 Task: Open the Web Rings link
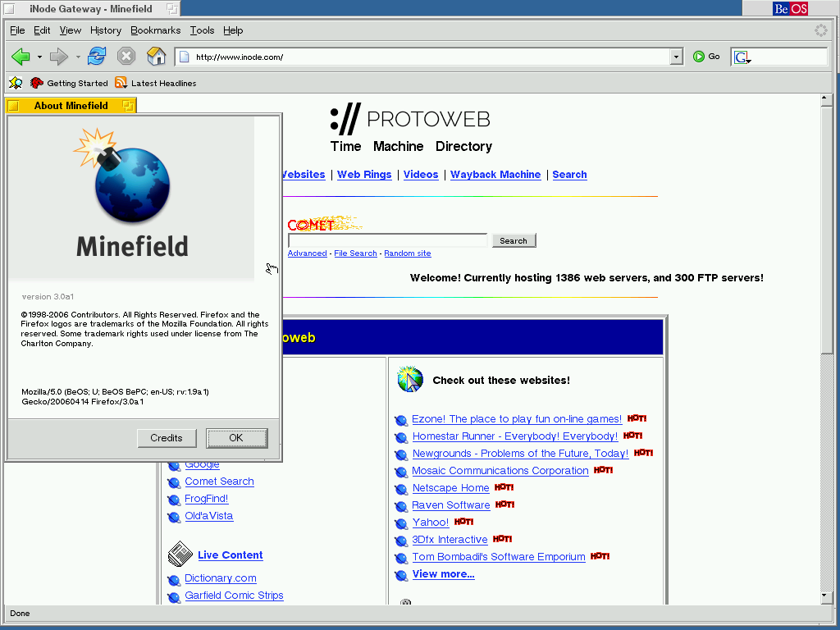click(x=364, y=175)
